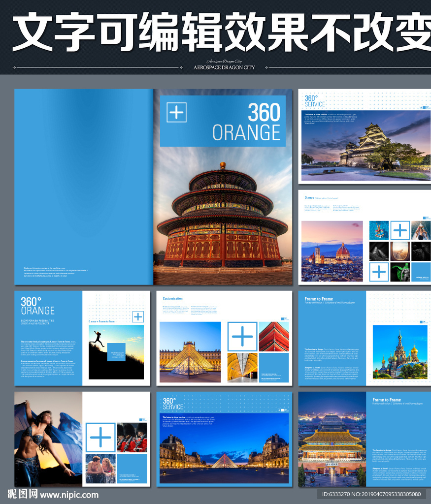Click the AEROSPACE DRAGON CITY caption

[x=224, y=67]
